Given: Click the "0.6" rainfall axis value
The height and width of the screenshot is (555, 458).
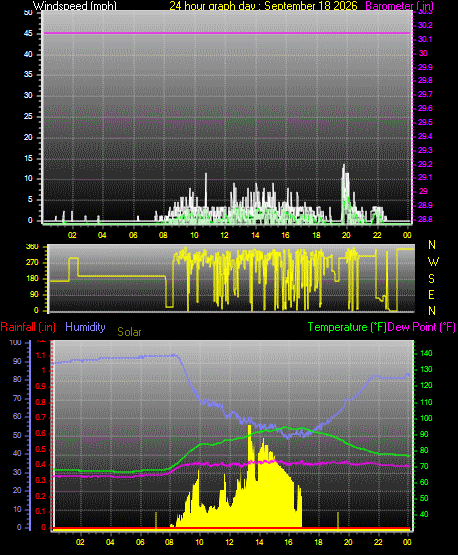Looking at the screenshot, I should [x=41, y=434].
